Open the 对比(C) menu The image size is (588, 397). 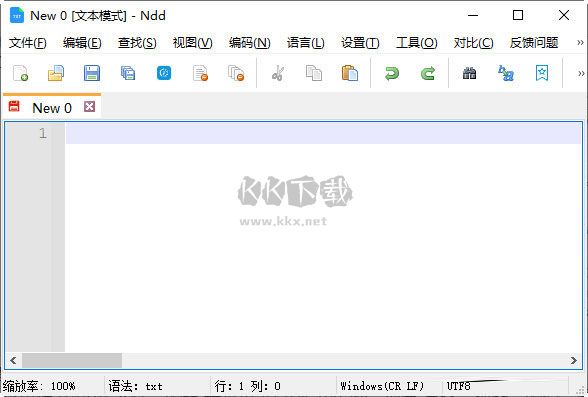(x=473, y=43)
